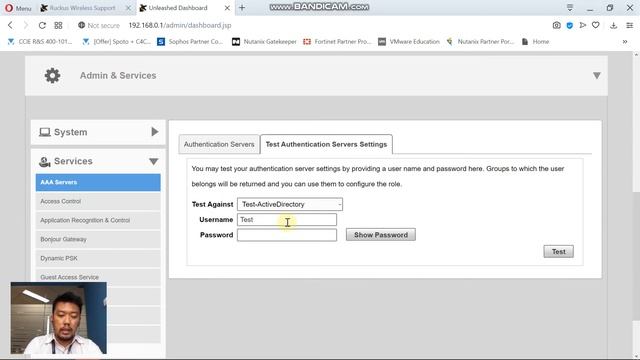Open the Opera Menu button

[x=18, y=8]
